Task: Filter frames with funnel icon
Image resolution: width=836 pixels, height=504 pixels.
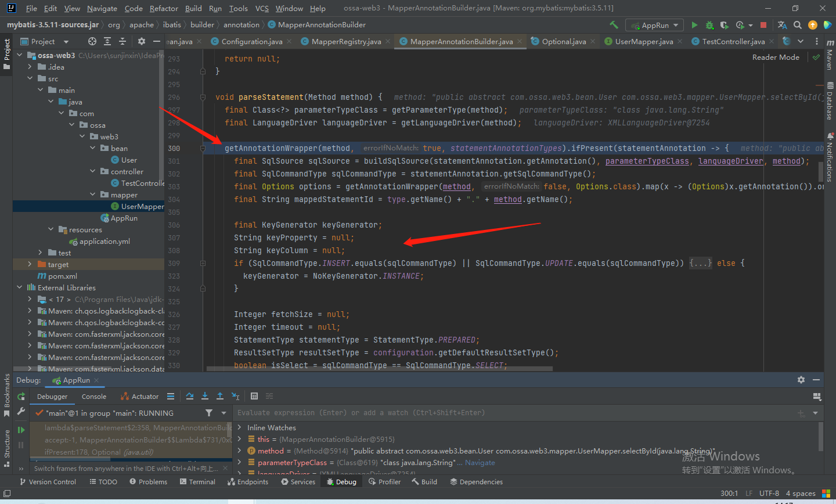Action: tap(209, 413)
